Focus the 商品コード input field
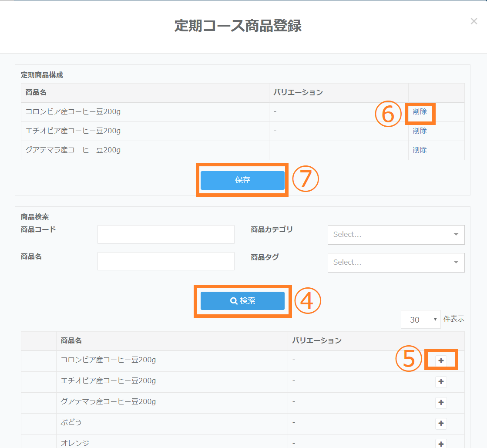 166,234
